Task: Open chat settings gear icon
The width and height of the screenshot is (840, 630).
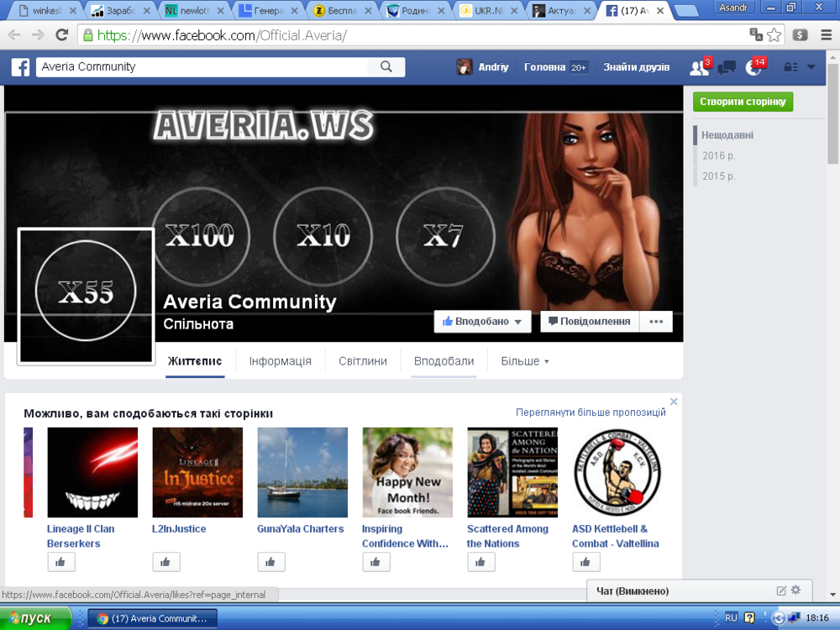Action: tap(796, 591)
